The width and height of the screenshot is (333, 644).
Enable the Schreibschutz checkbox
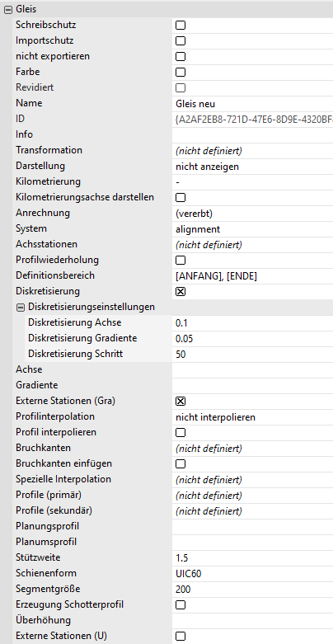[181, 26]
